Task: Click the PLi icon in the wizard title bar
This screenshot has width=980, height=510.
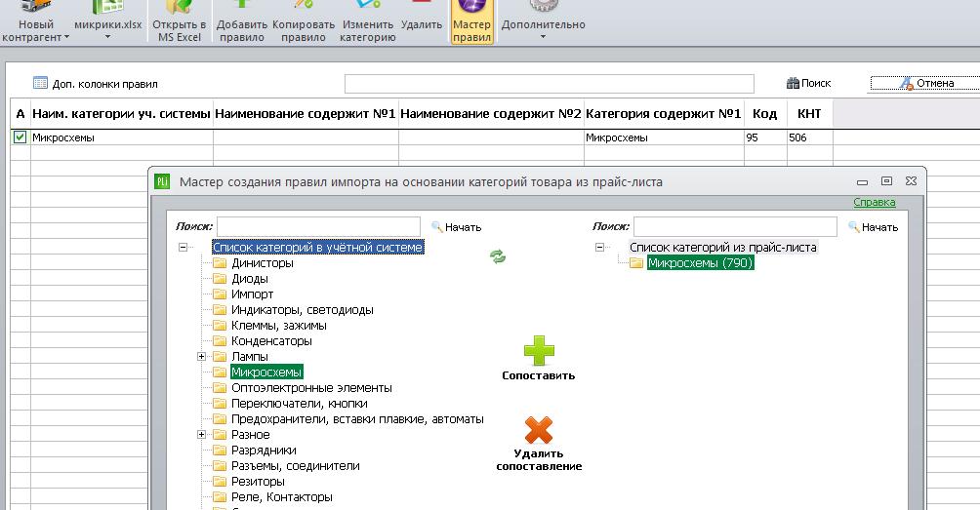Action: 162,181
